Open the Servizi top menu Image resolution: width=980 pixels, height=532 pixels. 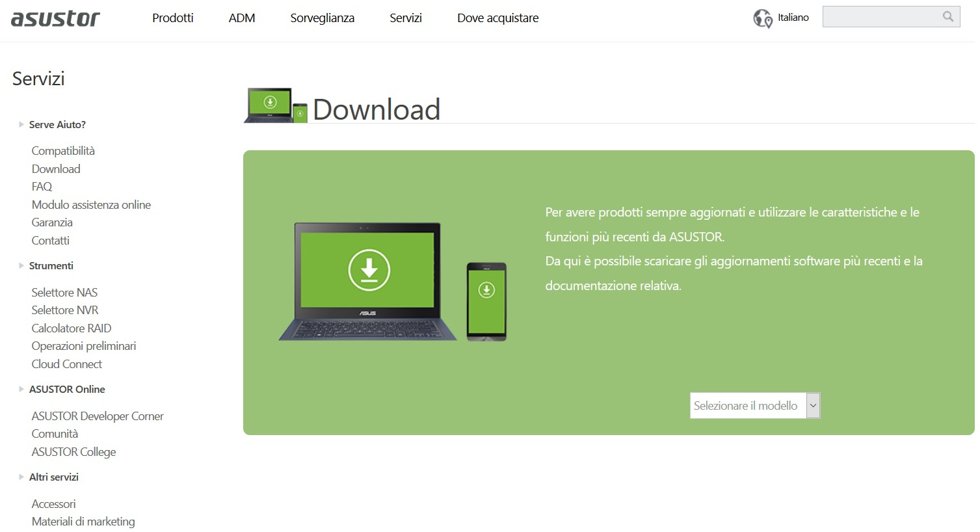click(406, 18)
